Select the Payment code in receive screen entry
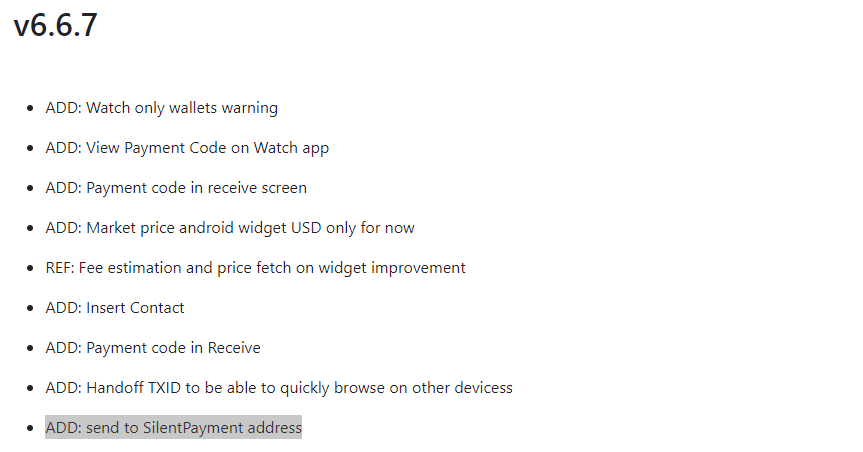This screenshot has width=863, height=452. [176, 188]
